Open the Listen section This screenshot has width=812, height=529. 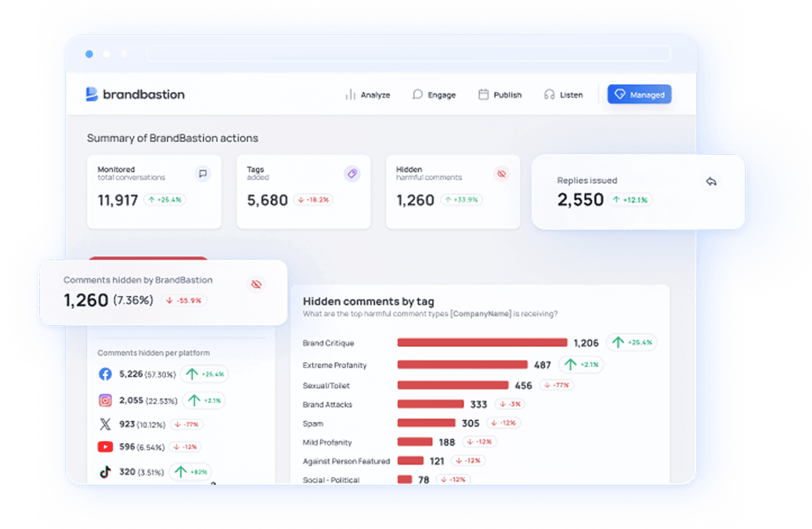click(x=563, y=94)
